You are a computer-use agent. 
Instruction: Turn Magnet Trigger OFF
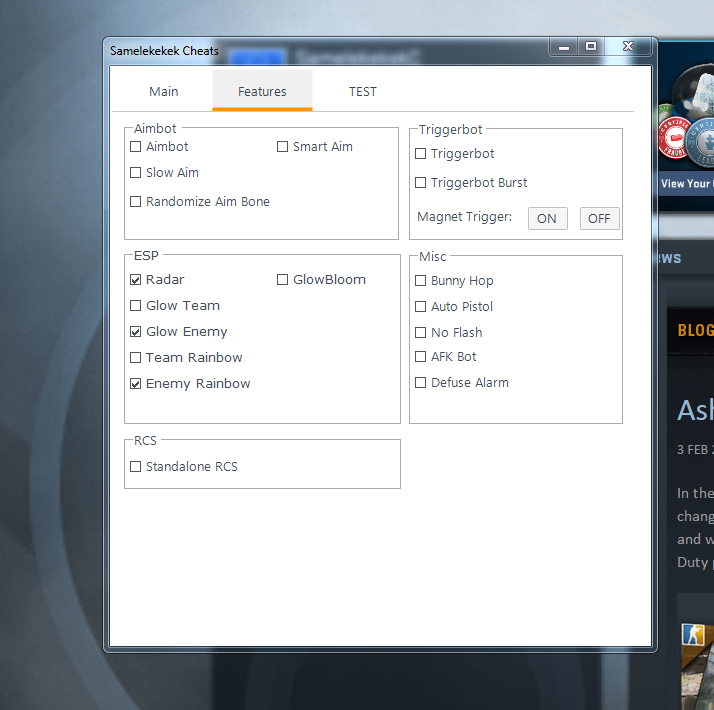pos(599,219)
